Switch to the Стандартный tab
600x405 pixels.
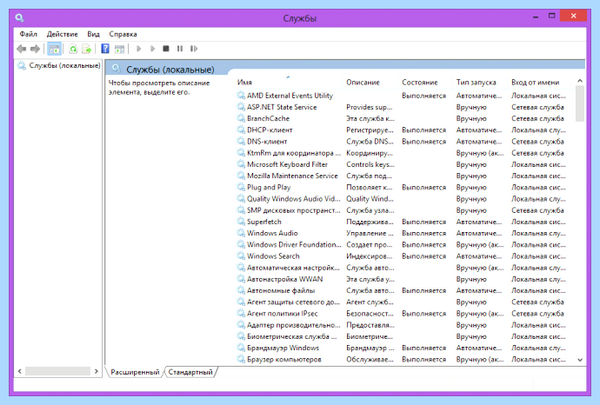point(190,372)
